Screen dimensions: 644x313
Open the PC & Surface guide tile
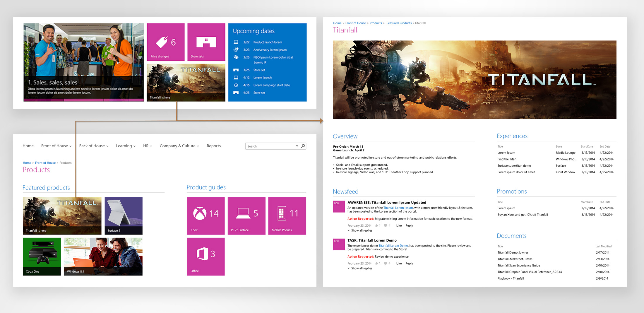pos(246,215)
